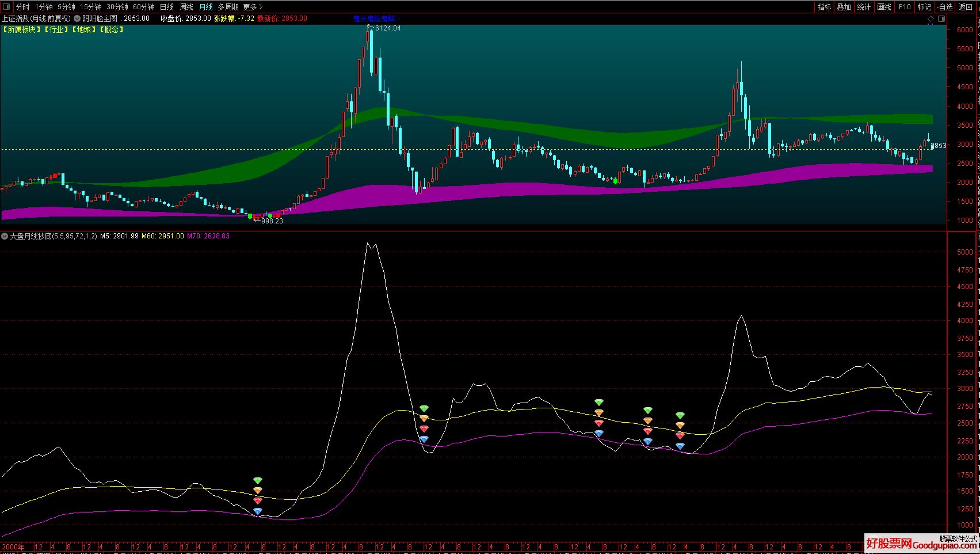Toggle the right side panel icon
The width and height of the screenshot is (980, 554).
pos(941,19)
